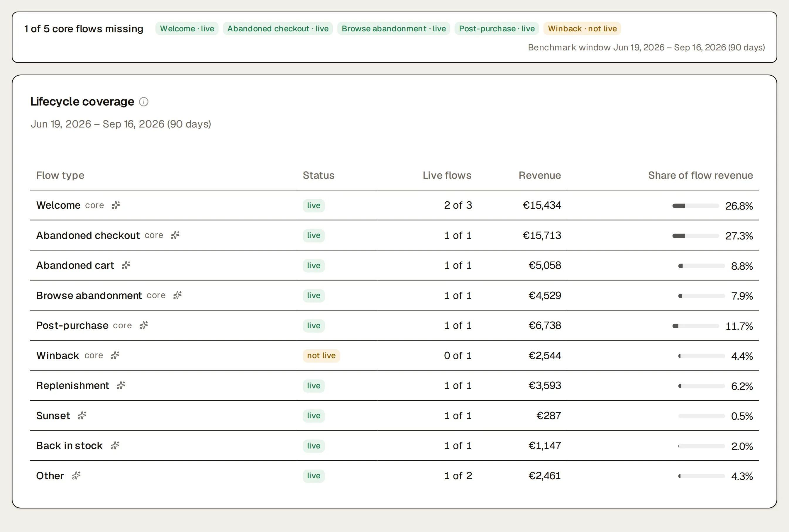Click the Abandoned cart flow name
789x532 pixels.
[x=75, y=265]
